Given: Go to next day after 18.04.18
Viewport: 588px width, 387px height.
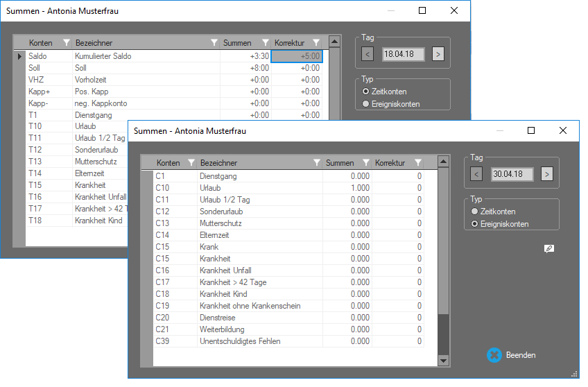Looking at the screenshot, I should (438, 53).
